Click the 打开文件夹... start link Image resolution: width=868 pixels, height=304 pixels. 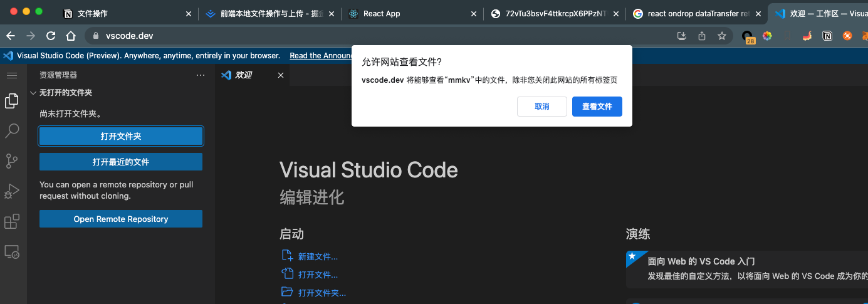coord(322,293)
